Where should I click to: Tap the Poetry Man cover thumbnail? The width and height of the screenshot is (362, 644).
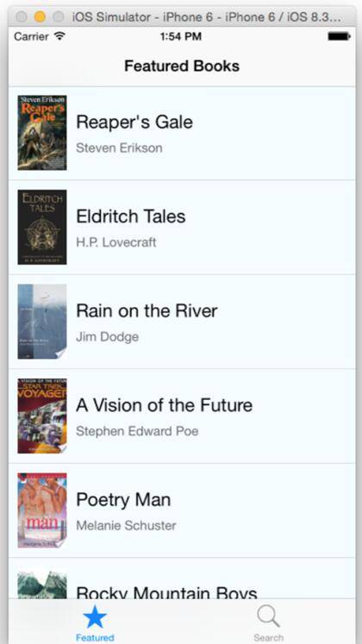[x=42, y=510]
